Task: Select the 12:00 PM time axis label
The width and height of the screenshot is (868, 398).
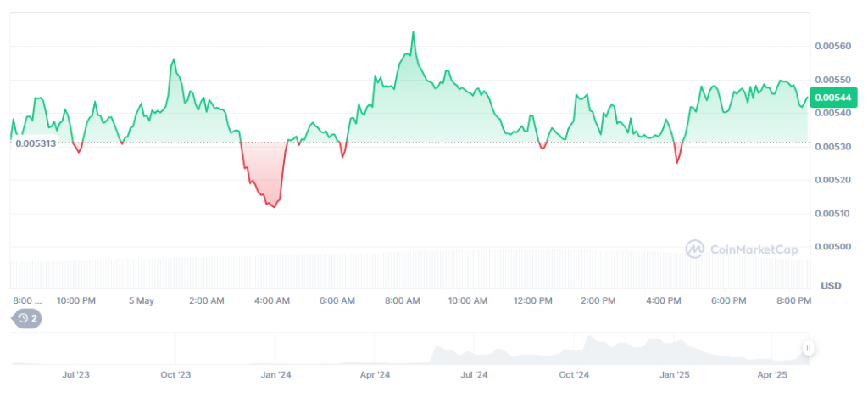Action: [533, 300]
